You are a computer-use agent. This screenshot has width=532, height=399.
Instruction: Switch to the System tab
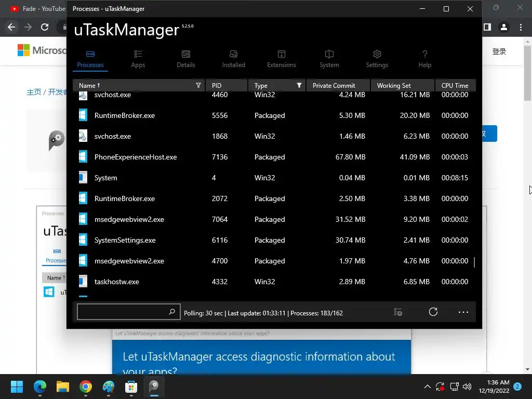coord(329,59)
